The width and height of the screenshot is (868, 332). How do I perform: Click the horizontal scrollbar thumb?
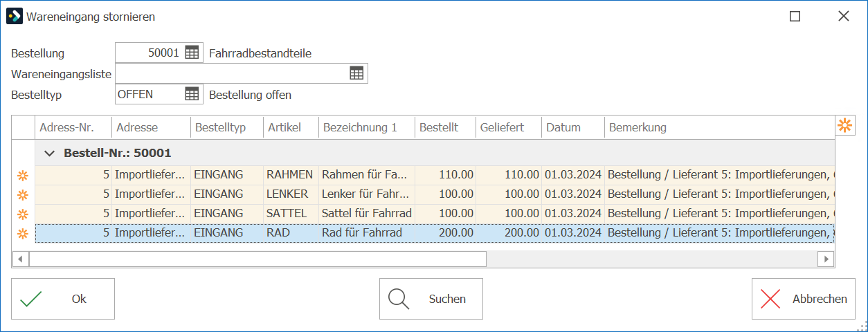pos(257,259)
